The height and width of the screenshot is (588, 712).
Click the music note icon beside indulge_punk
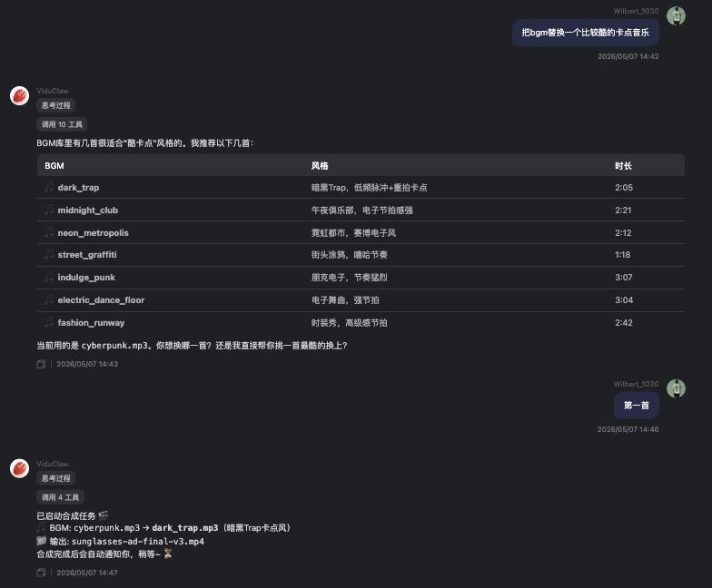49,277
